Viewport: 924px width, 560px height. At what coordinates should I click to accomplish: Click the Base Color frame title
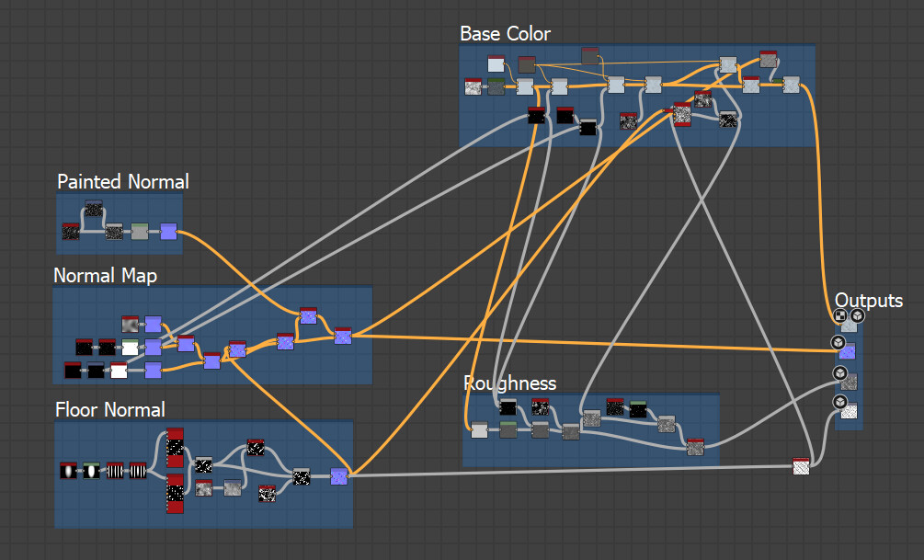(x=505, y=34)
